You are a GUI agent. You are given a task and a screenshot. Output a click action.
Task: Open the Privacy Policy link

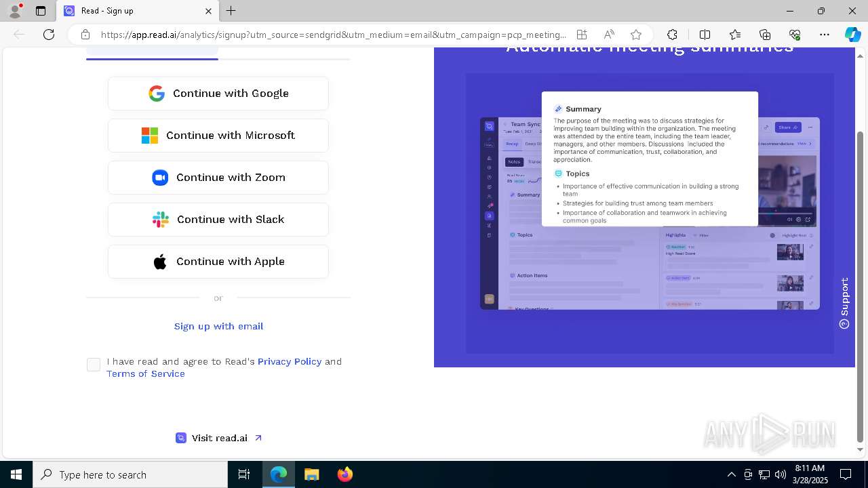290,361
